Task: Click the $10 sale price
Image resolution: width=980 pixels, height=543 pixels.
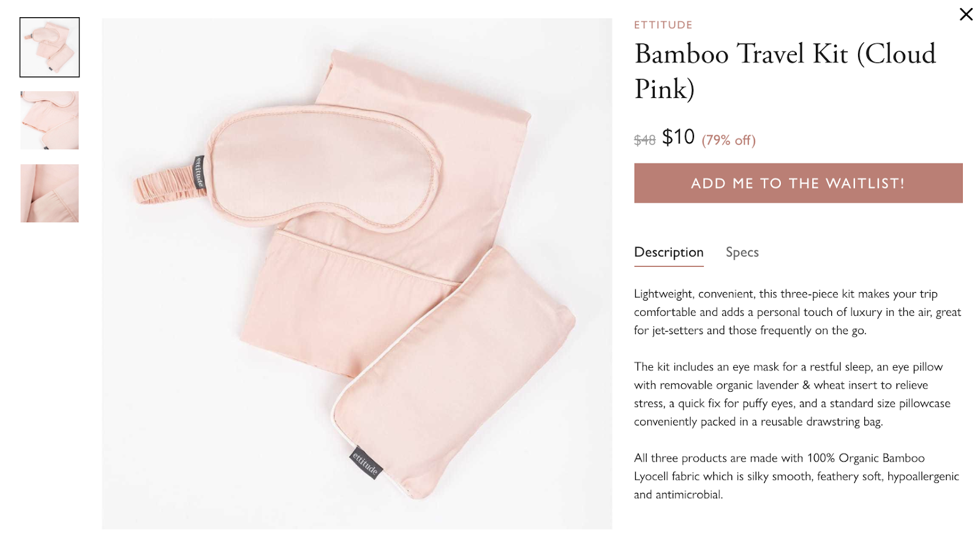Action: (x=678, y=137)
